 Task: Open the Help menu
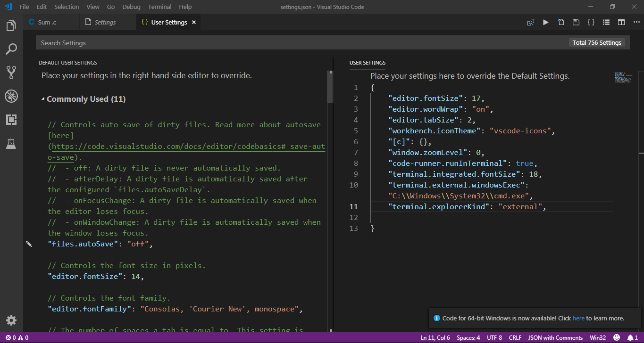point(185,7)
